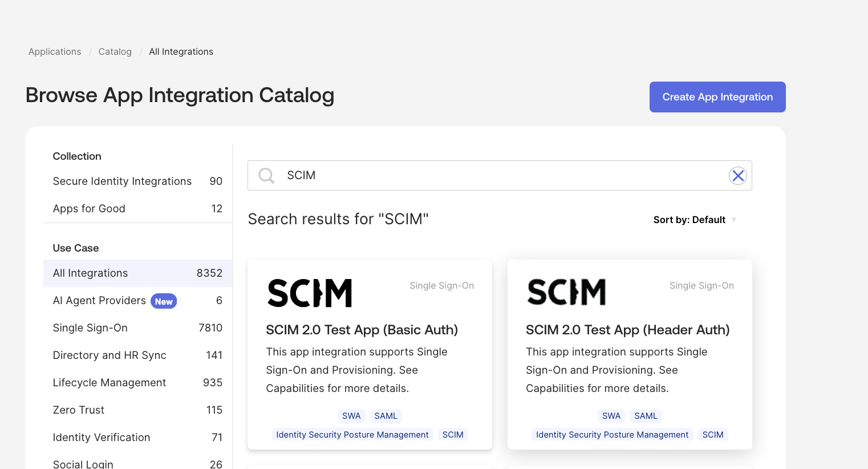Open SCIM 2.0 Test App (Header Auth) title
This screenshot has width=868, height=469.
[x=628, y=330]
